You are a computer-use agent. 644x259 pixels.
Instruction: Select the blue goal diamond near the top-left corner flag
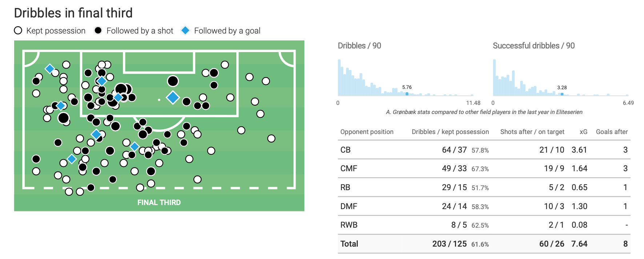click(x=50, y=68)
